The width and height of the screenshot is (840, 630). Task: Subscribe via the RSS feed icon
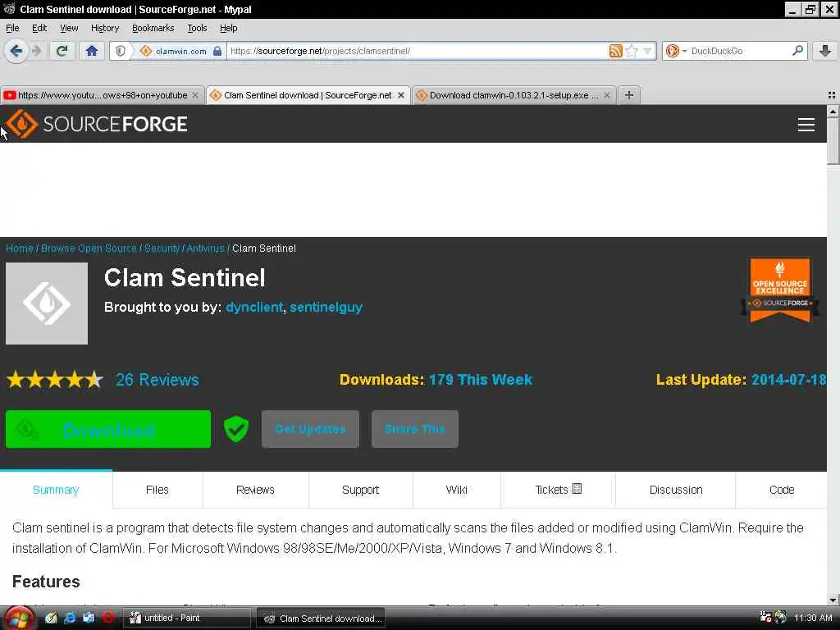coord(615,51)
